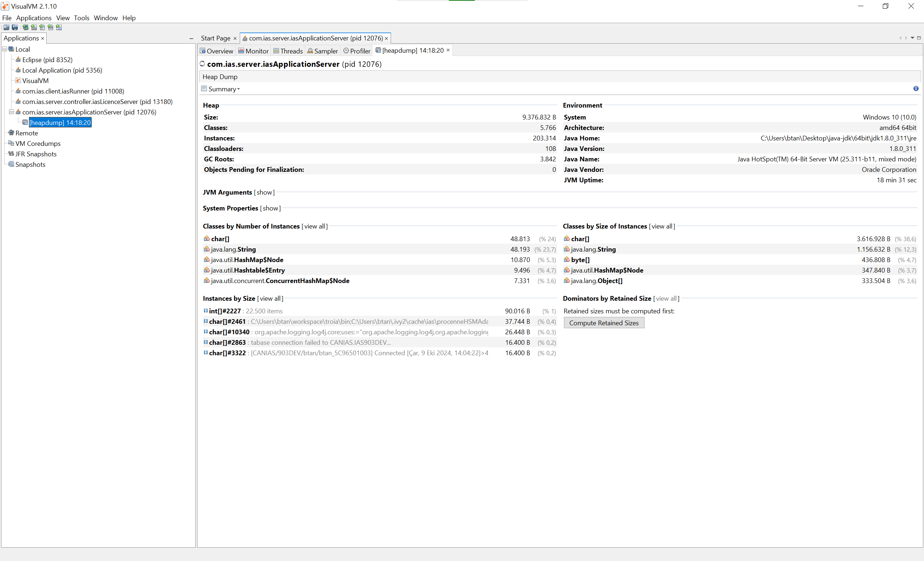Image resolution: width=924 pixels, height=561 pixels.
Task: Collapse the Local node in the Applications tree
Action: [x=4, y=49]
